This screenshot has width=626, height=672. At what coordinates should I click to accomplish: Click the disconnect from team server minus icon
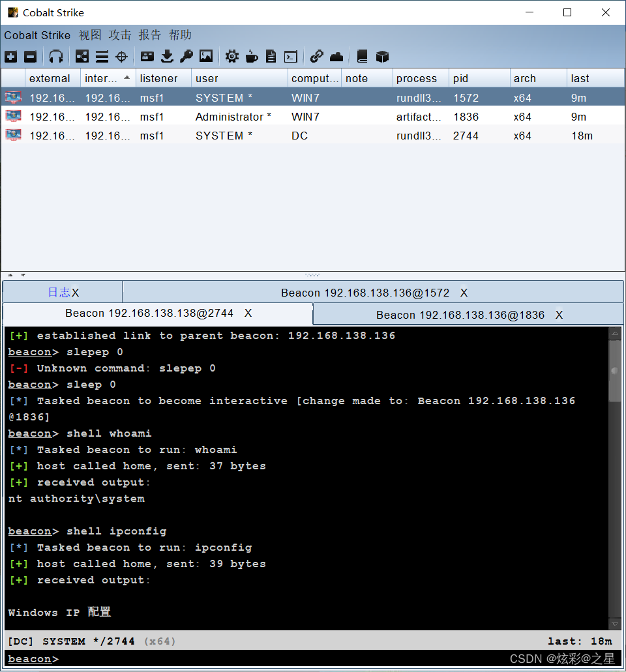point(30,56)
